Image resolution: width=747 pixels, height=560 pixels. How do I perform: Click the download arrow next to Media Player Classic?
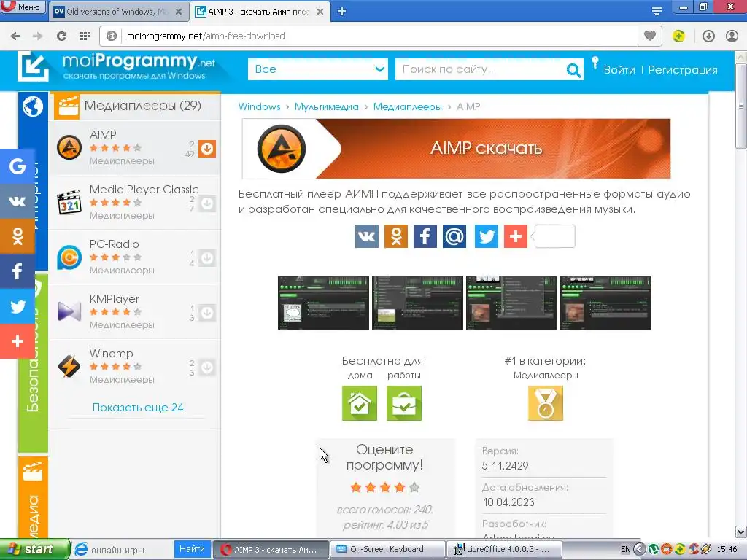[x=206, y=203]
